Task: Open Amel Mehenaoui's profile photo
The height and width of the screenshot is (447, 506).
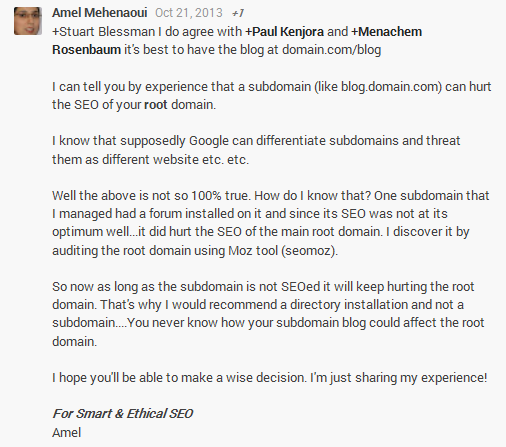Action: [x=28, y=21]
